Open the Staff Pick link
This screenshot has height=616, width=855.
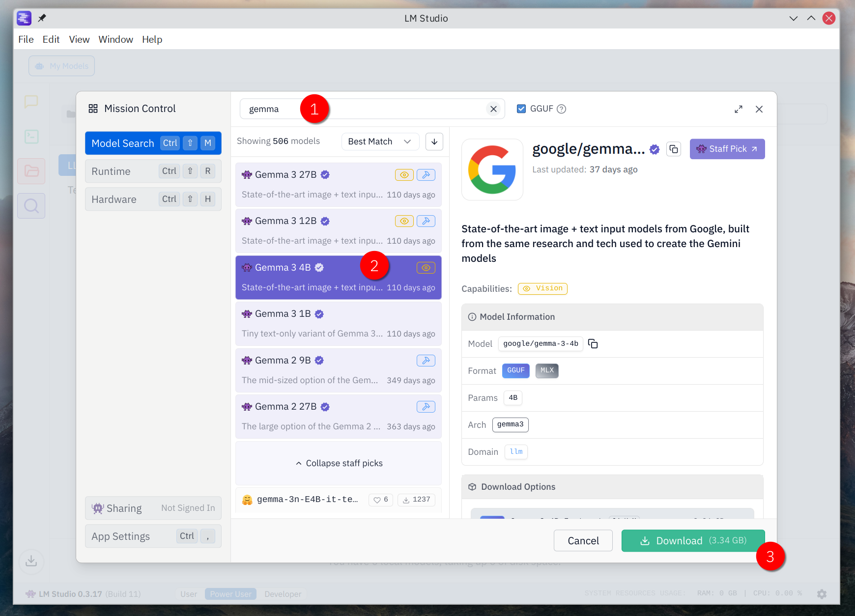[727, 149]
